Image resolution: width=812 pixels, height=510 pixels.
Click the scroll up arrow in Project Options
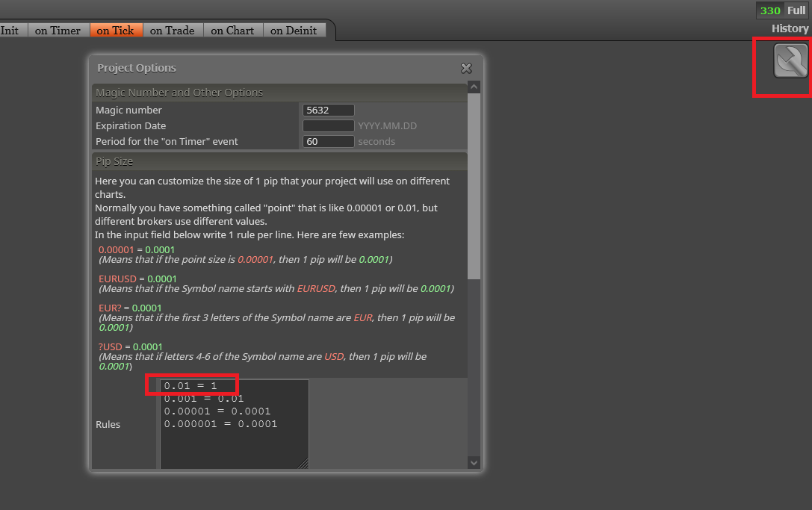click(x=474, y=87)
